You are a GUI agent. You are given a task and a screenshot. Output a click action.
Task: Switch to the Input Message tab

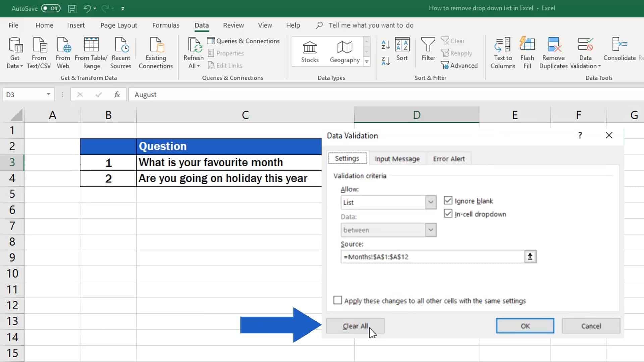point(397,158)
